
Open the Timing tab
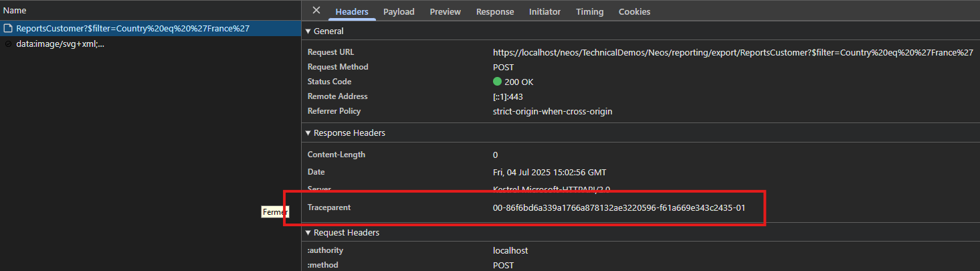point(589,11)
